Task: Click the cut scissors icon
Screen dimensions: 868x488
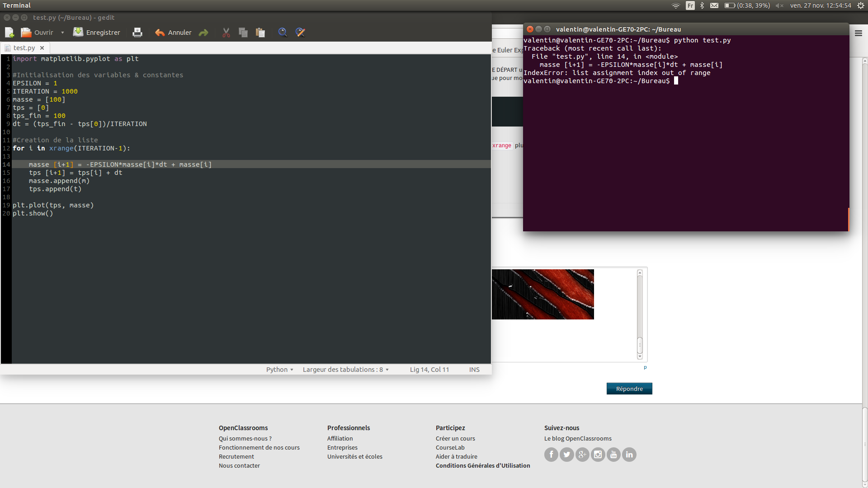Action: pos(226,33)
